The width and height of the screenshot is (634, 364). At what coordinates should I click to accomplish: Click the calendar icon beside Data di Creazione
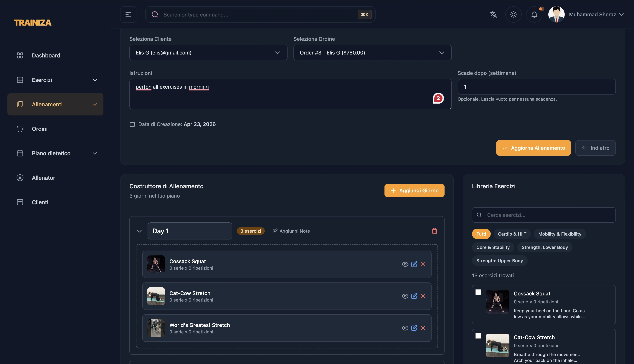pos(132,124)
